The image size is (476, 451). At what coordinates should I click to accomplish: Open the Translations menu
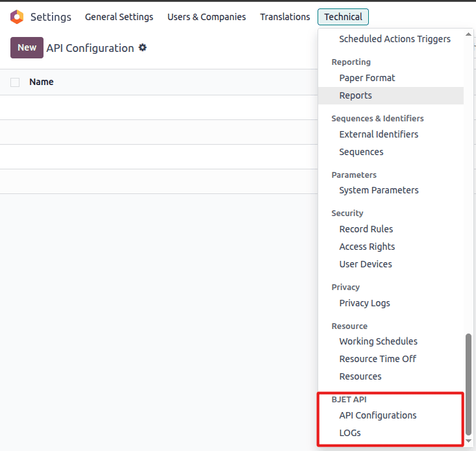(x=285, y=17)
